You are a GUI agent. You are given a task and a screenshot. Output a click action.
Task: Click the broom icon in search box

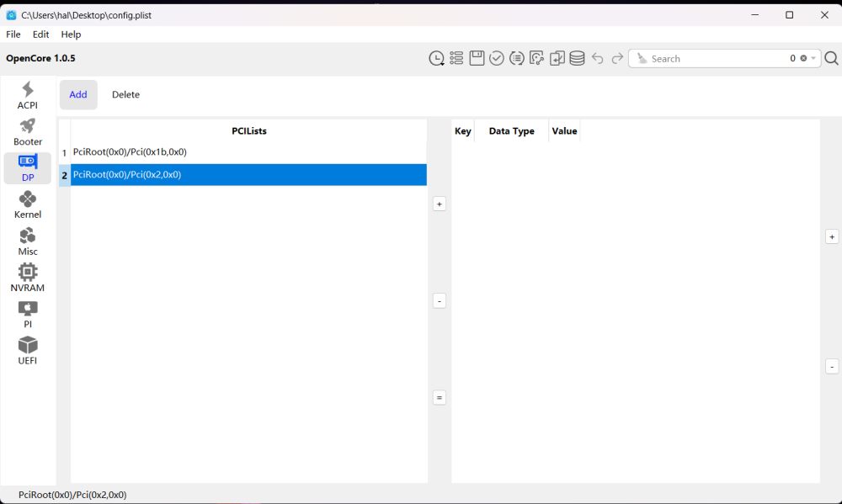click(642, 58)
